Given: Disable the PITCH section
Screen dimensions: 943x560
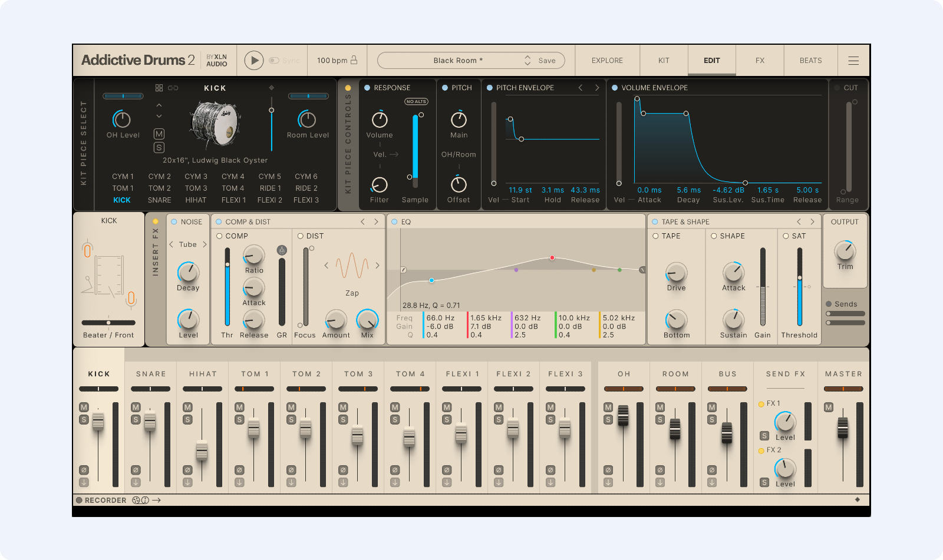Looking at the screenshot, I should coord(445,88).
